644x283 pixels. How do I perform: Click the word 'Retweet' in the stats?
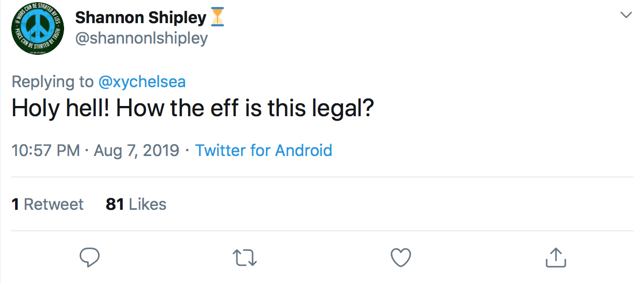point(54,204)
